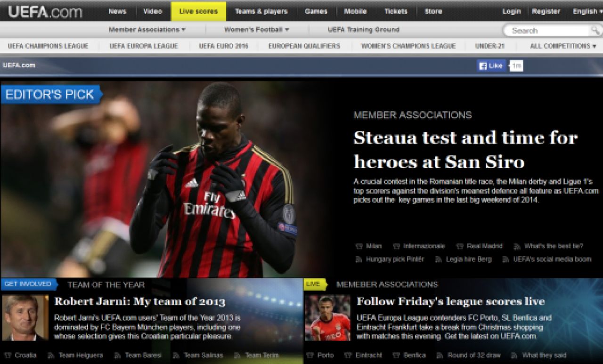Click the 1m Facebook like count
The height and width of the screenshot is (364, 603).
[x=516, y=66]
